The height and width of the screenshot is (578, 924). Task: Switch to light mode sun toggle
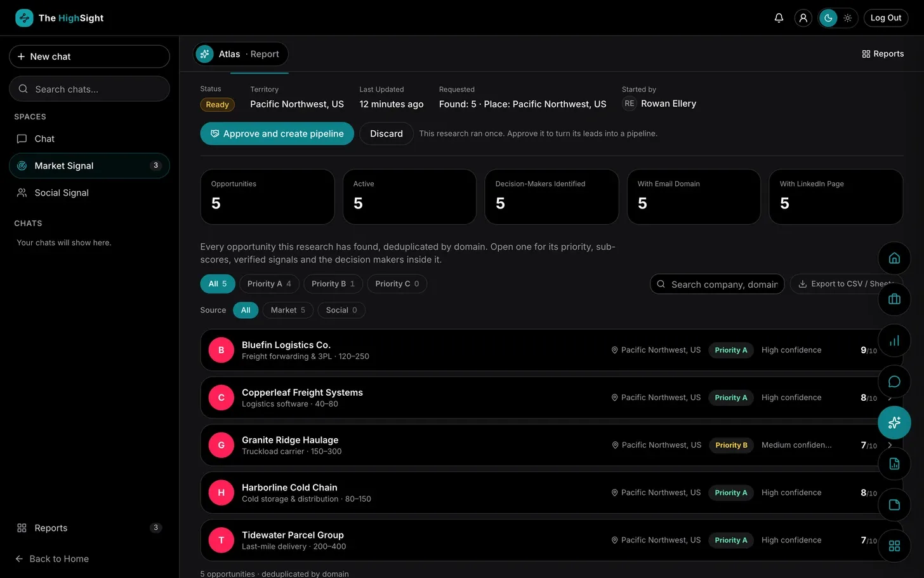[x=847, y=18]
